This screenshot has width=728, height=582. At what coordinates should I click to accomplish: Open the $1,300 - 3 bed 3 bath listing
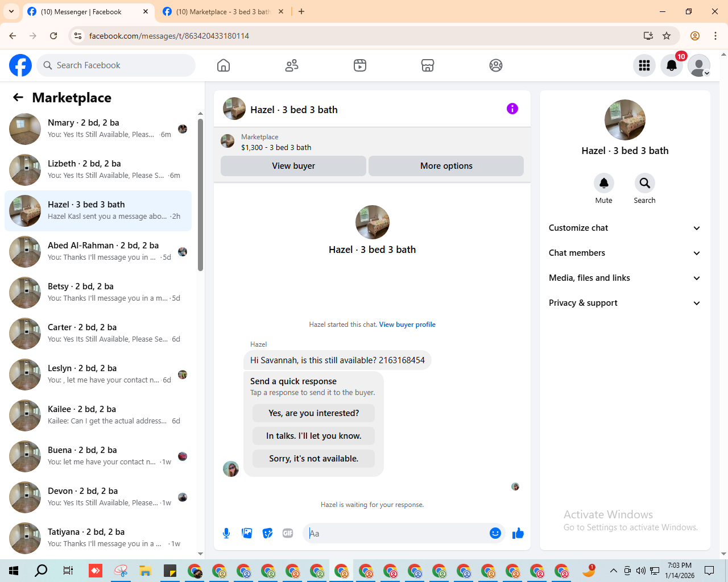tap(276, 147)
